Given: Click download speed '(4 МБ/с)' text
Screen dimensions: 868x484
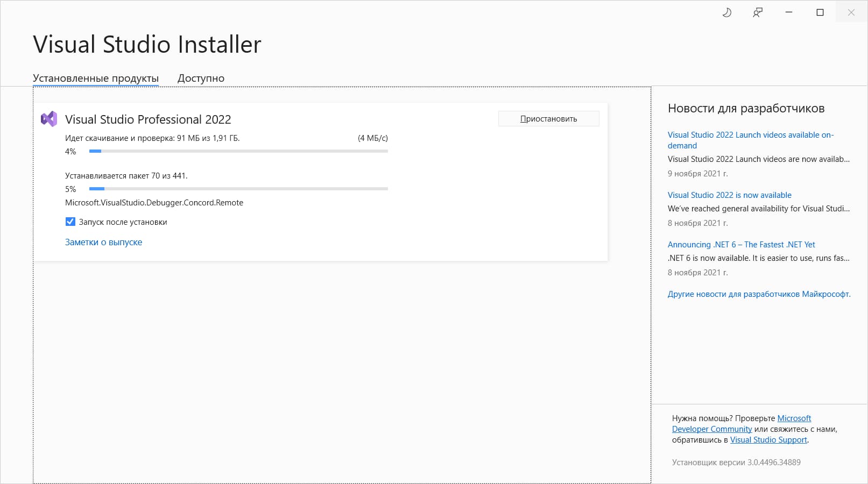Looking at the screenshot, I should click(x=372, y=138).
